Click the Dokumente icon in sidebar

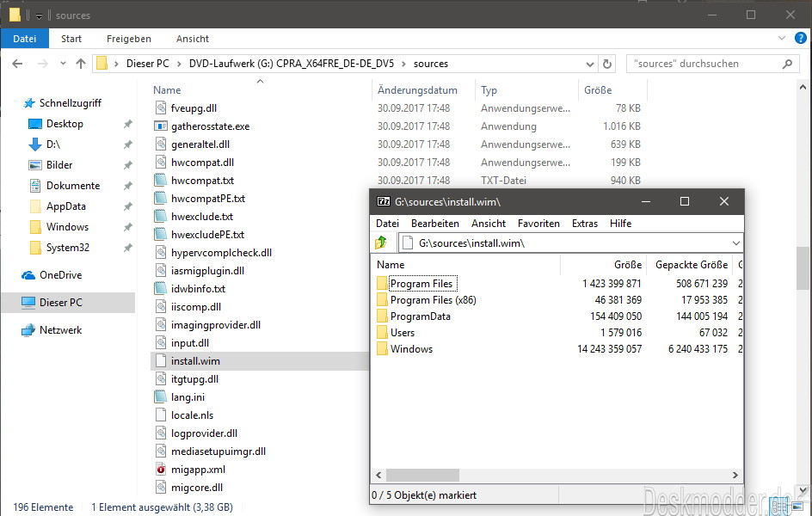tap(34, 185)
